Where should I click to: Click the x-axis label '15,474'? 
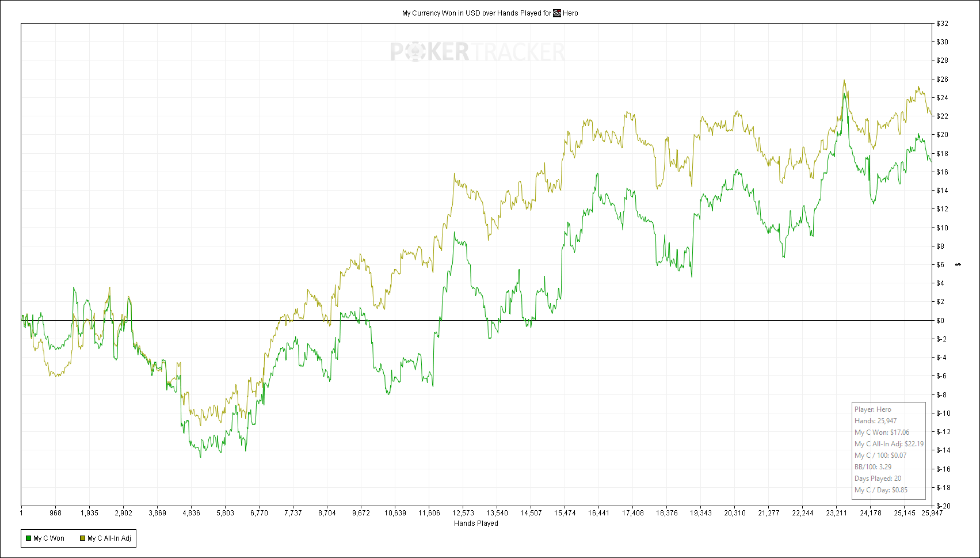[565, 513]
